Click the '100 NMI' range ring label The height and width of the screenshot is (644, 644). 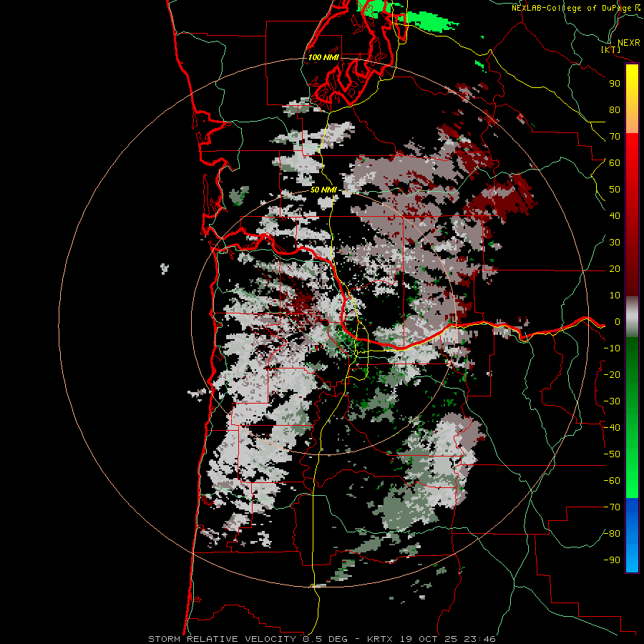tap(323, 57)
